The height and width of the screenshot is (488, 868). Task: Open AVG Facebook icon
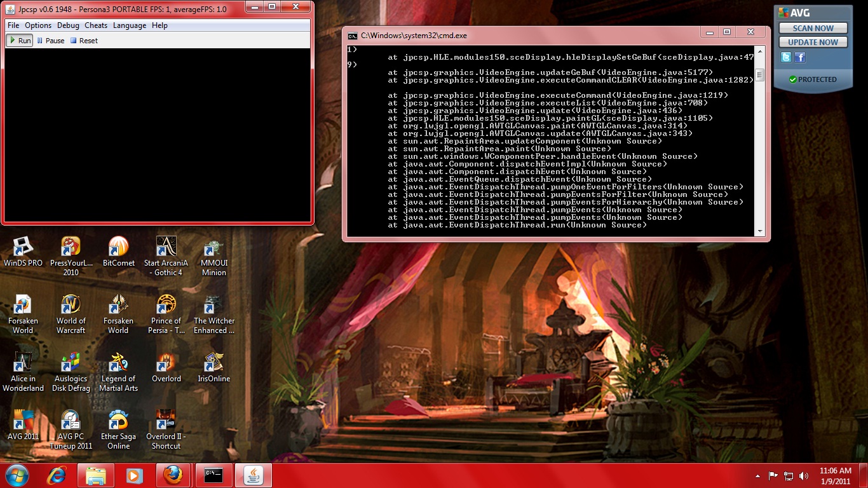pyautogui.click(x=800, y=58)
